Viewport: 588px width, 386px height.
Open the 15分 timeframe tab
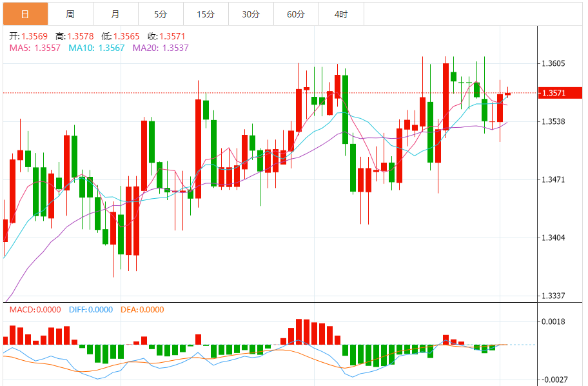(206, 14)
